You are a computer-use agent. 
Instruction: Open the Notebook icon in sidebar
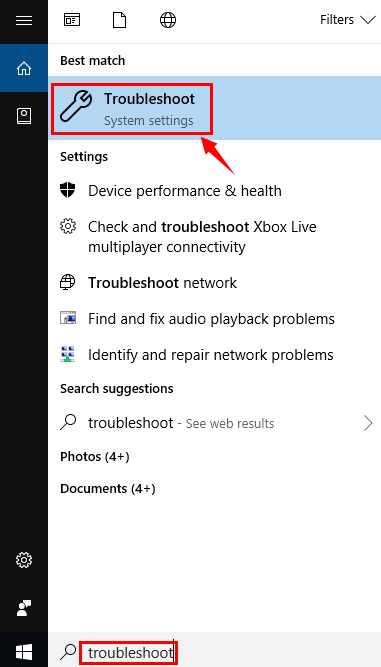pos(24,116)
